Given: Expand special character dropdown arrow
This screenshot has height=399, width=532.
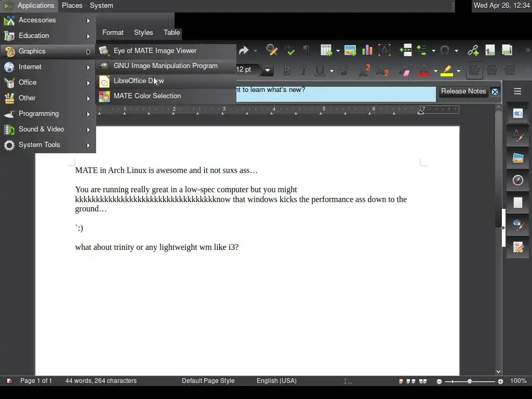Looking at the screenshot, I should (x=456, y=51).
